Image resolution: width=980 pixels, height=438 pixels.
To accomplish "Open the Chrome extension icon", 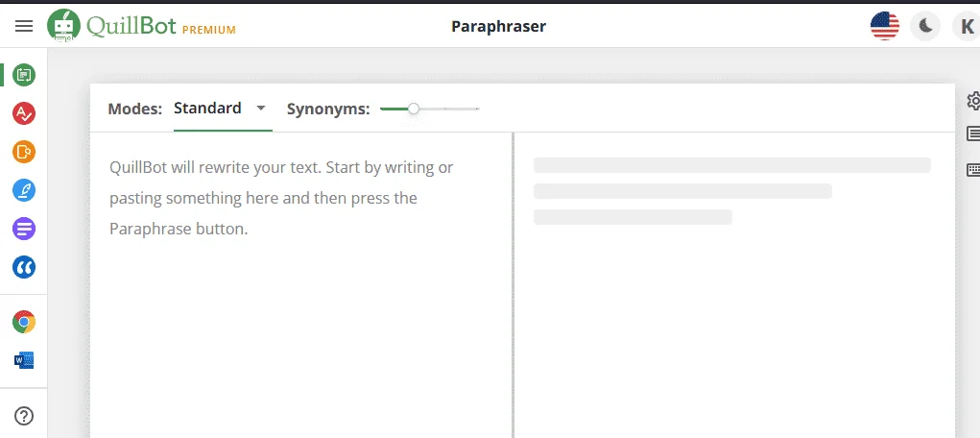I will 24,322.
